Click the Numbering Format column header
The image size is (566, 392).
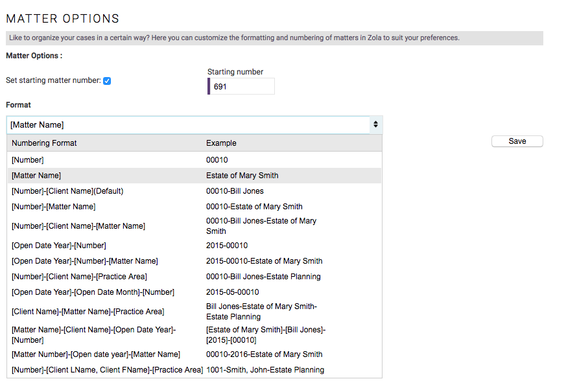click(44, 143)
